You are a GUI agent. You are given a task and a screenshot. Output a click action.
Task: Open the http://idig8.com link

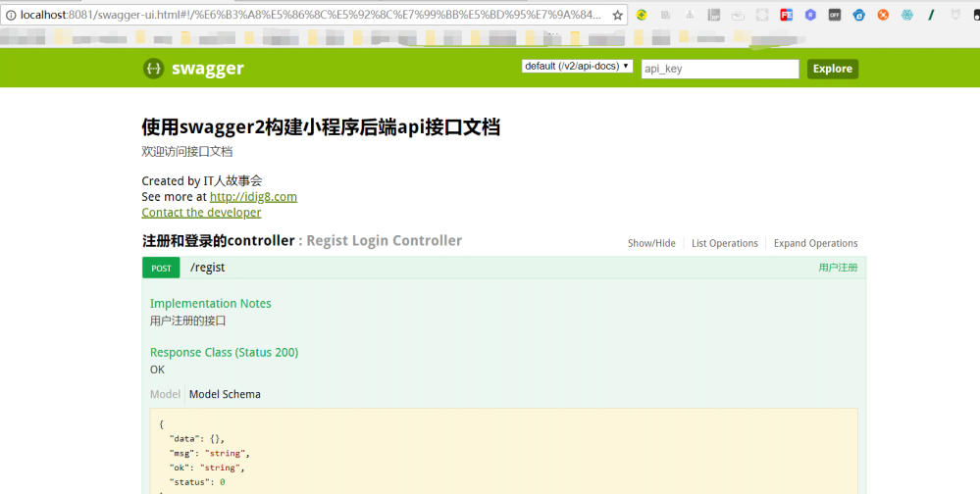253,197
